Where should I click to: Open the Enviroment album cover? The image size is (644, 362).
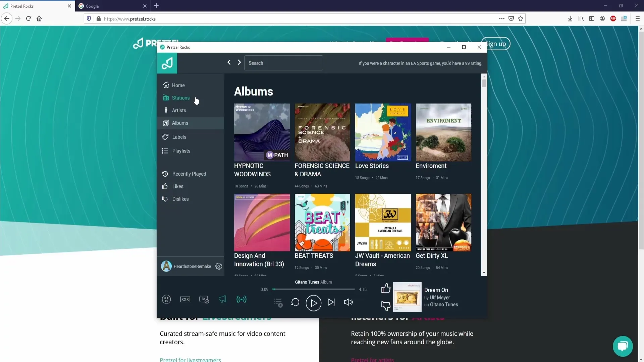coord(443,132)
